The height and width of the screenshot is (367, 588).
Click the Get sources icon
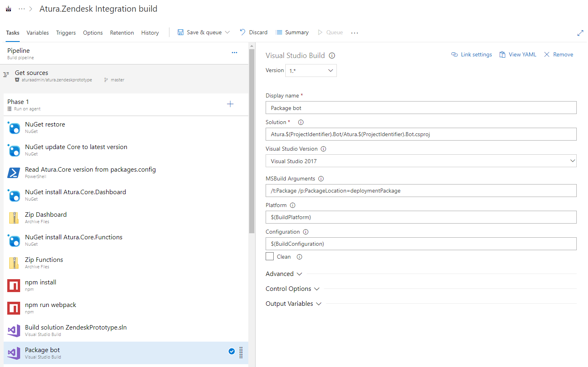coord(6,75)
